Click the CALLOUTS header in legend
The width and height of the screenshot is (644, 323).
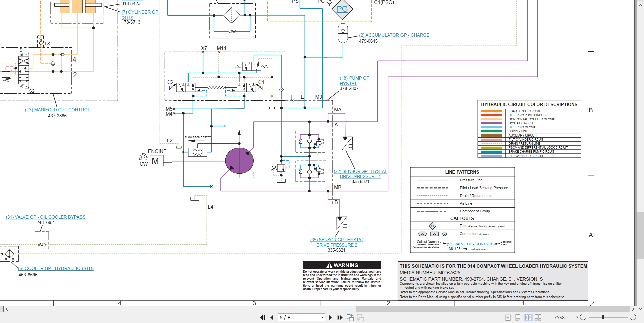(462, 218)
